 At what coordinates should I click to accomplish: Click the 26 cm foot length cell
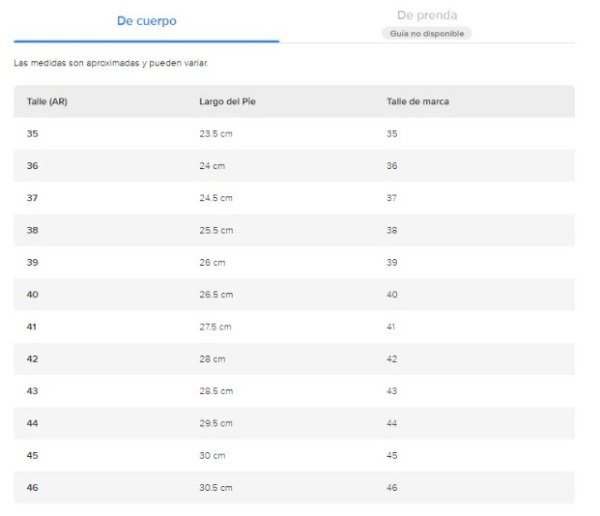click(212, 263)
